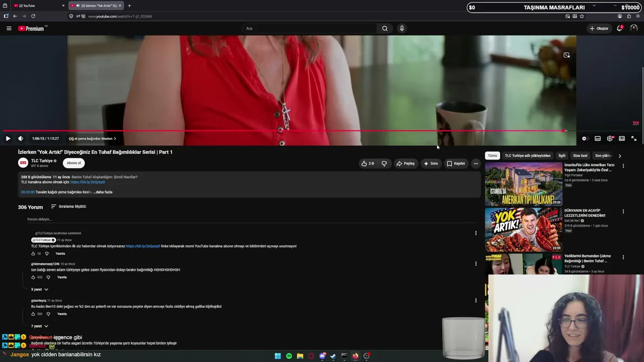Screen dimensions: 644x362
Task: Reload the page
Action: 33,16
